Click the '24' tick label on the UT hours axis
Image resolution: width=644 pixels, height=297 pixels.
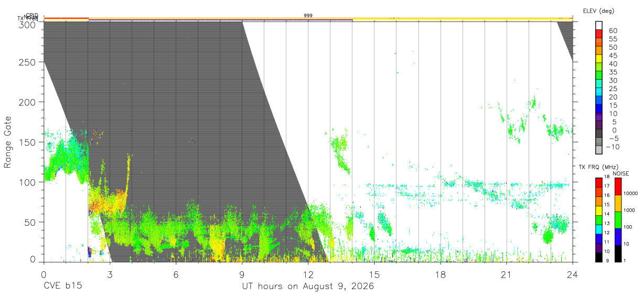573,274
